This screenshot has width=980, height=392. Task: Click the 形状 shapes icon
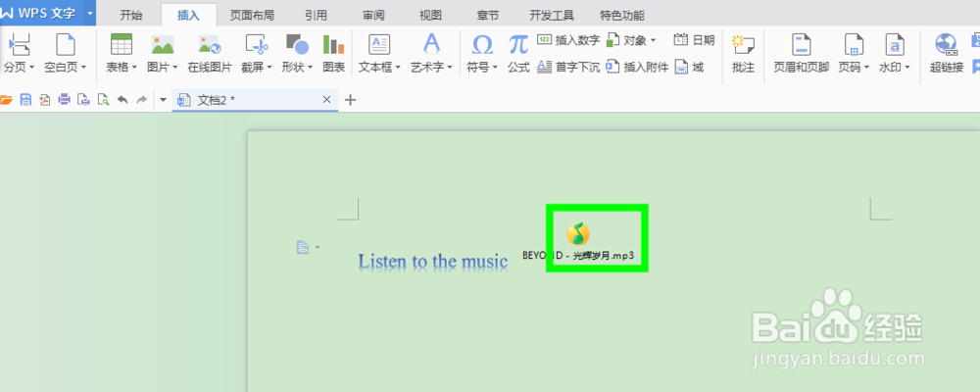297,45
